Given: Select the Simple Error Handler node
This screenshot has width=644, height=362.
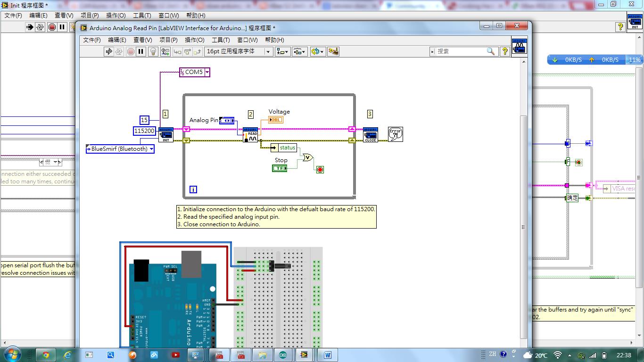Looking at the screenshot, I should (x=395, y=134).
